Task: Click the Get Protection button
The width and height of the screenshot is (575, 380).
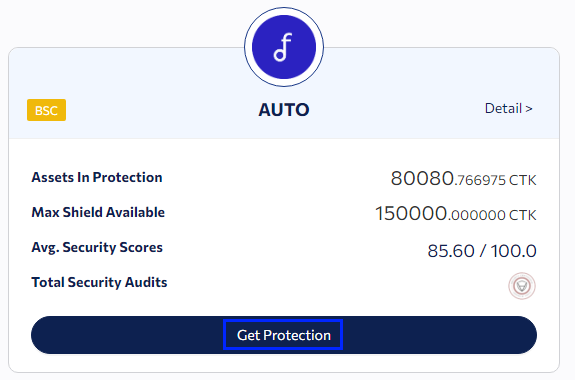Action: click(x=283, y=335)
